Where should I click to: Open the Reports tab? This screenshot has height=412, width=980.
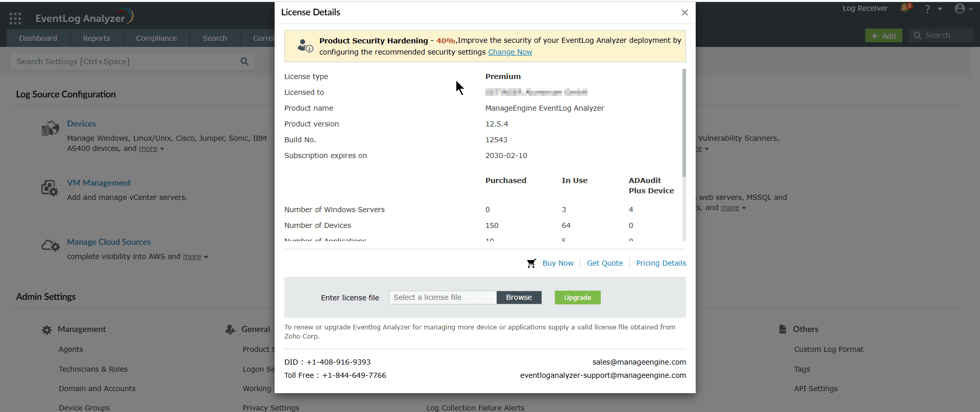pos(96,38)
